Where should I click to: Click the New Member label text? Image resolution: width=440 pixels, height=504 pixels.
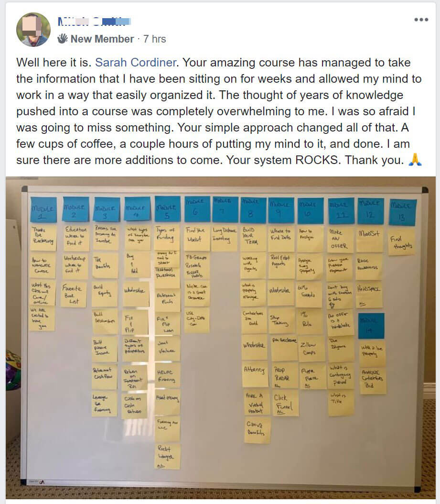102,39
